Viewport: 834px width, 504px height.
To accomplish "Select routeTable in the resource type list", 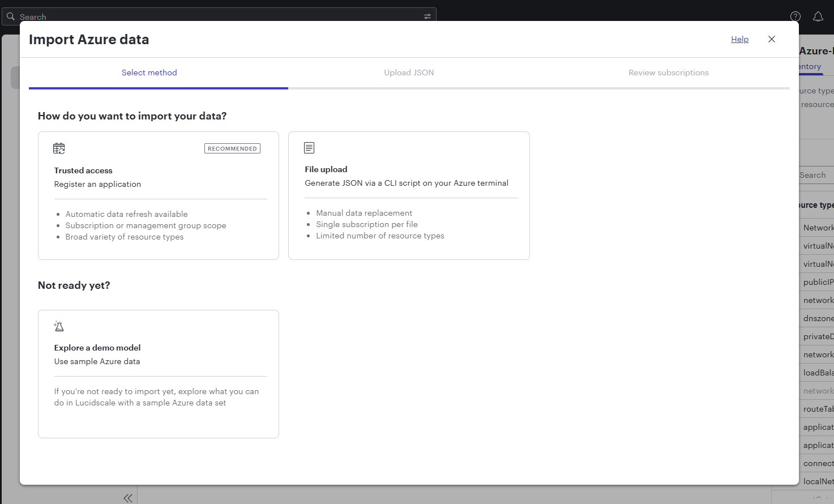I will [817, 408].
